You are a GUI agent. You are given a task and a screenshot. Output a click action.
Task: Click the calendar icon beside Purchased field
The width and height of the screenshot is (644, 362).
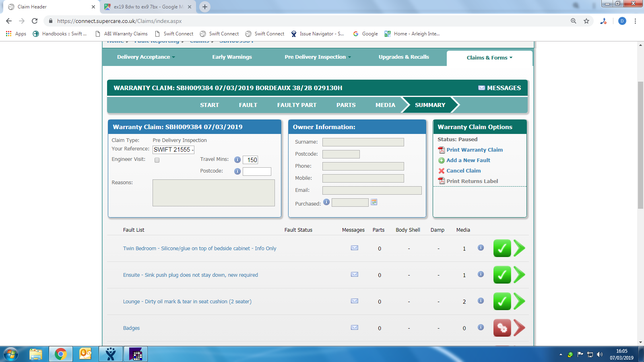click(x=374, y=202)
